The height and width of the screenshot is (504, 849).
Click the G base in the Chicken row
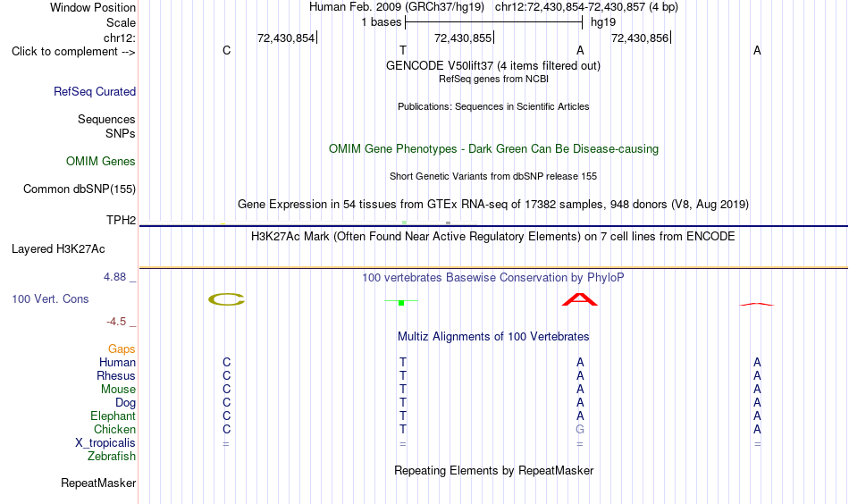click(x=580, y=429)
